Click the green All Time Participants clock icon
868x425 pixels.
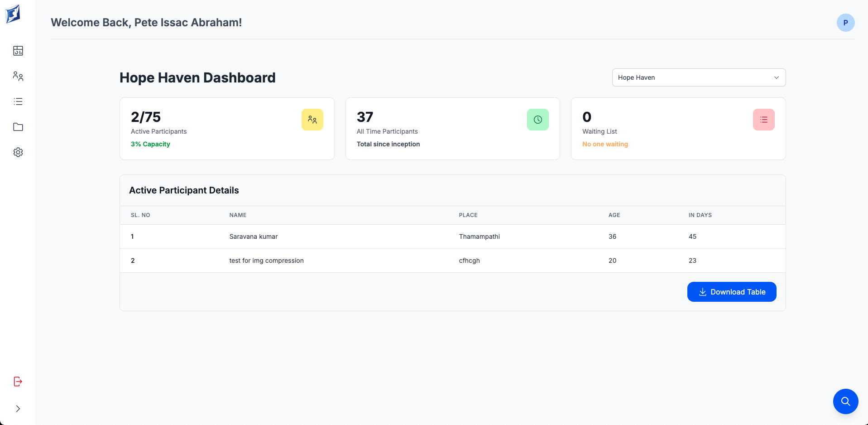[537, 120]
